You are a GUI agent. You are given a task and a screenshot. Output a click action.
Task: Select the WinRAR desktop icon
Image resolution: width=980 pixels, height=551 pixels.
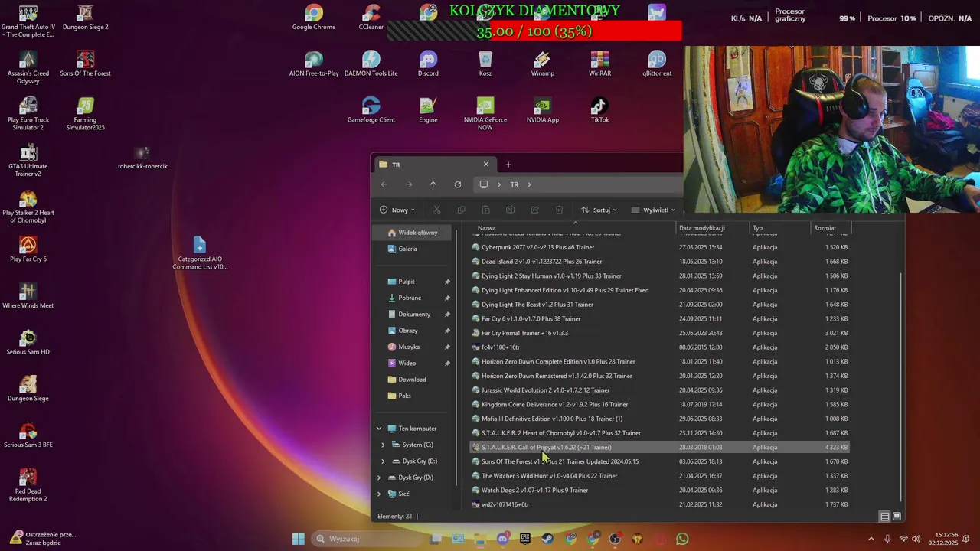point(599,64)
